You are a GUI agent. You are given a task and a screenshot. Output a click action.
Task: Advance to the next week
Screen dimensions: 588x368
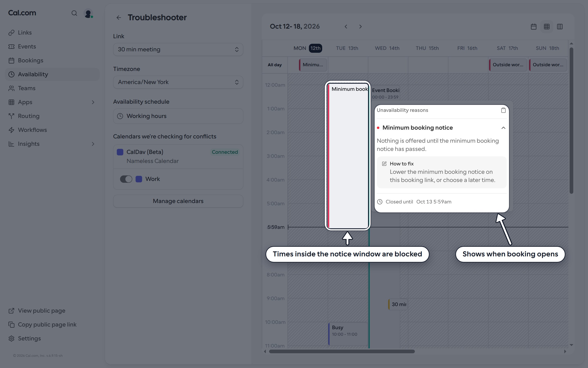[360, 27]
